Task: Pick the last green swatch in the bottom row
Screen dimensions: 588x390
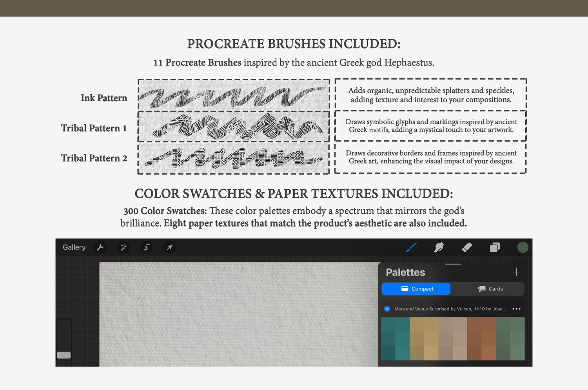Action: coord(517,353)
